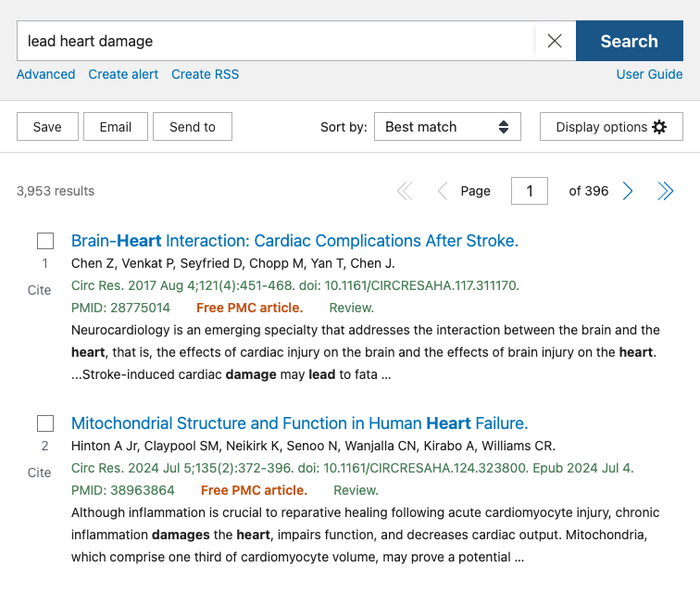Viewport: 700px width, 593px height.
Task: Open the User Guide link
Action: 650,74
